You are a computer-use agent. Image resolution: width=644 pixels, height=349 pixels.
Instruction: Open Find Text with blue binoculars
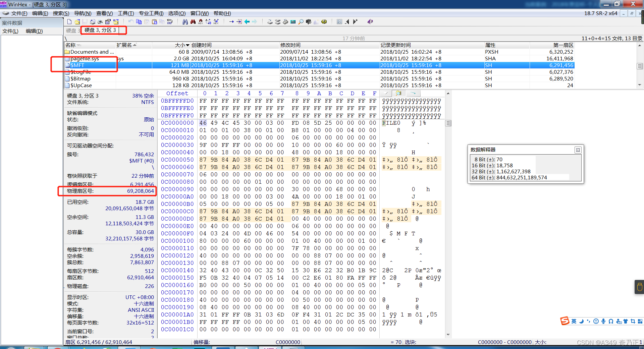185,22
